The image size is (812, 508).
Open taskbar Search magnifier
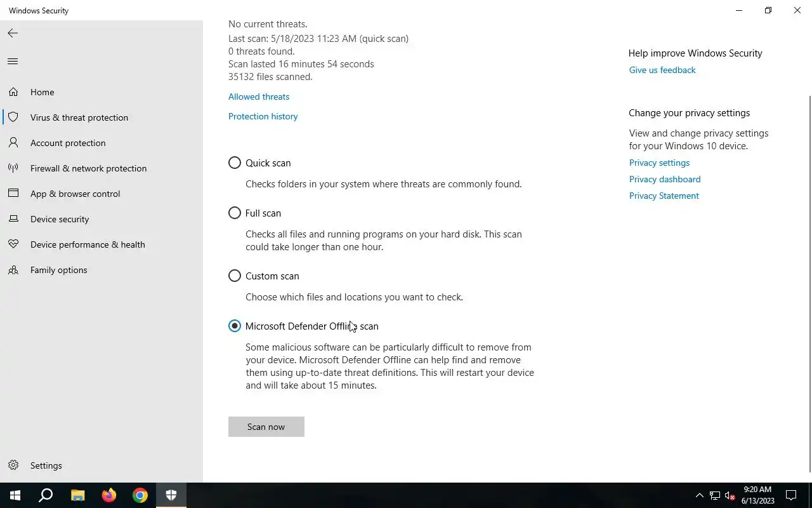pos(46,495)
